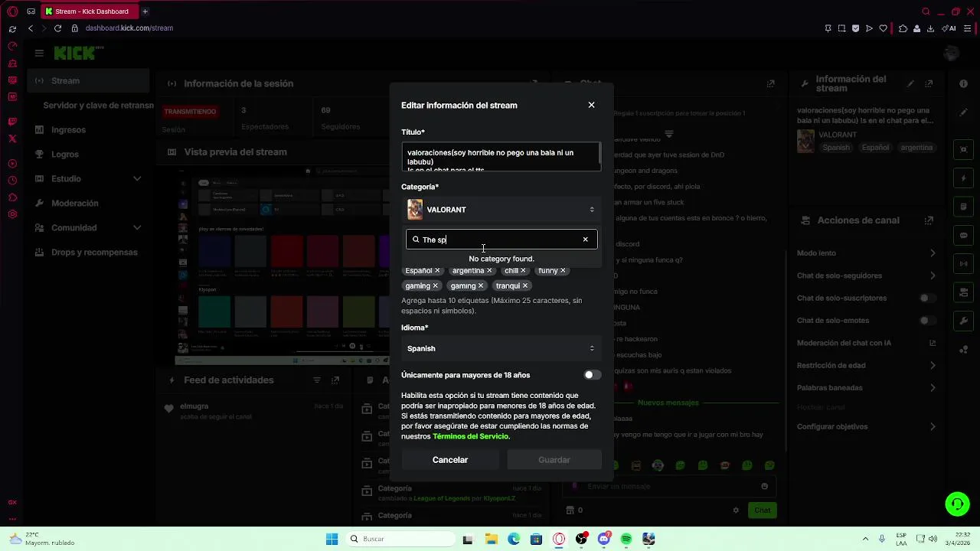Viewport: 980px width, 551px height.
Task: Click the dashboard.kick.com address bar
Action: click(x=129, y=28)
